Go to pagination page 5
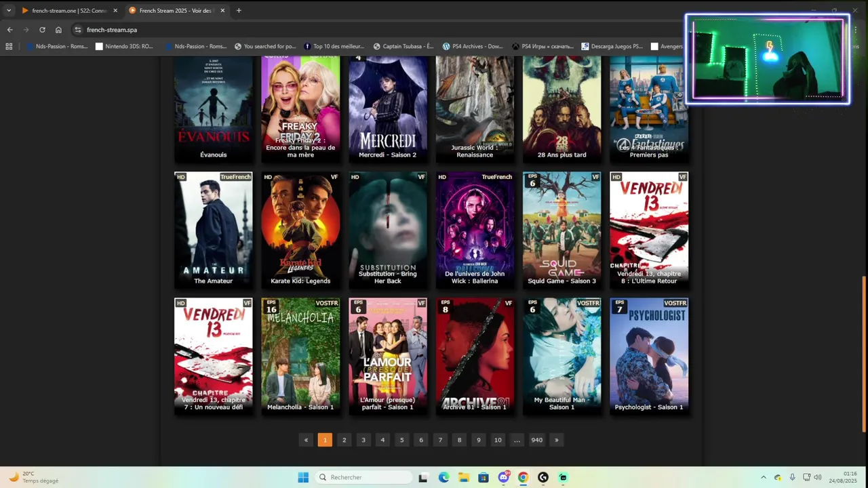Screen dimensions: 868x488 click(x=401, y=440)
